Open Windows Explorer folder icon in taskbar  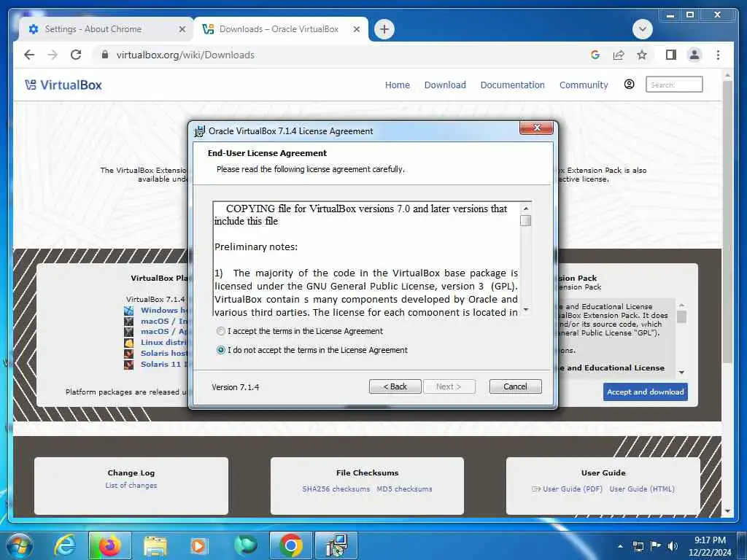tap(155, 545)
